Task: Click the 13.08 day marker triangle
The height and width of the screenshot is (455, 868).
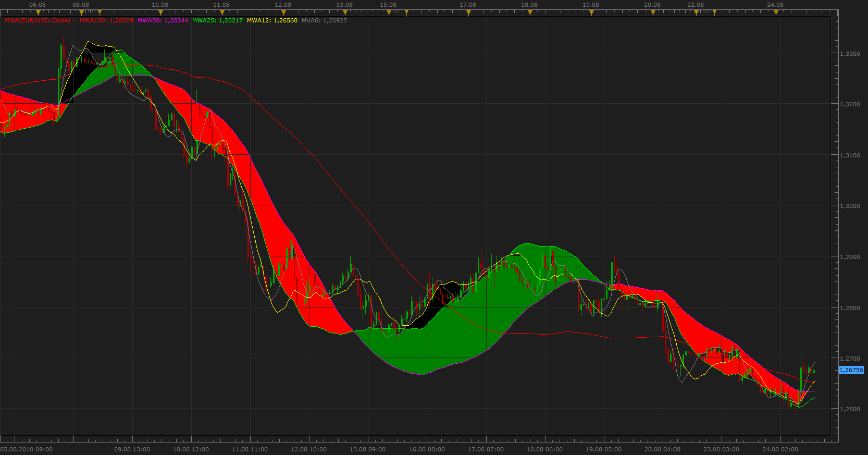Action: (x=345, y=13)
